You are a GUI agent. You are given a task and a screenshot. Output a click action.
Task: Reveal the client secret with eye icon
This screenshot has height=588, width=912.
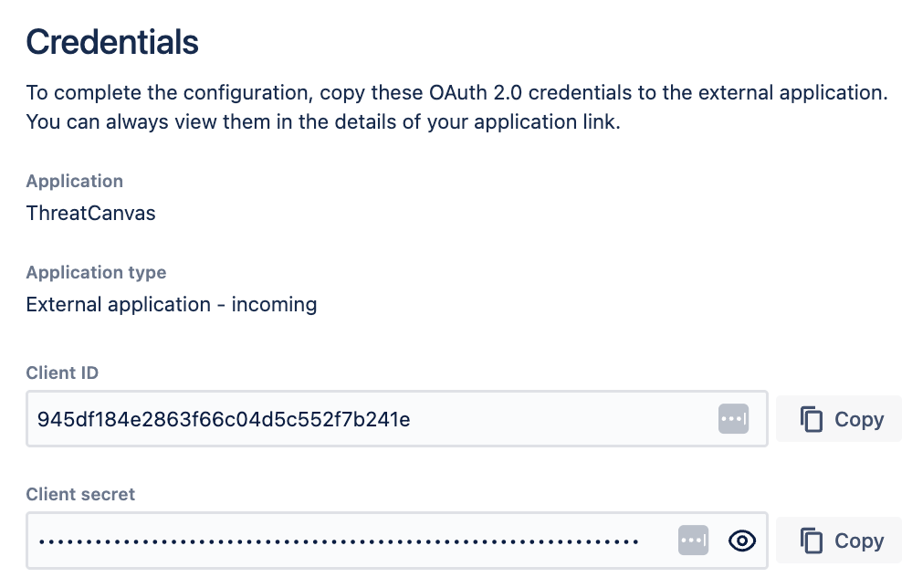741,541
